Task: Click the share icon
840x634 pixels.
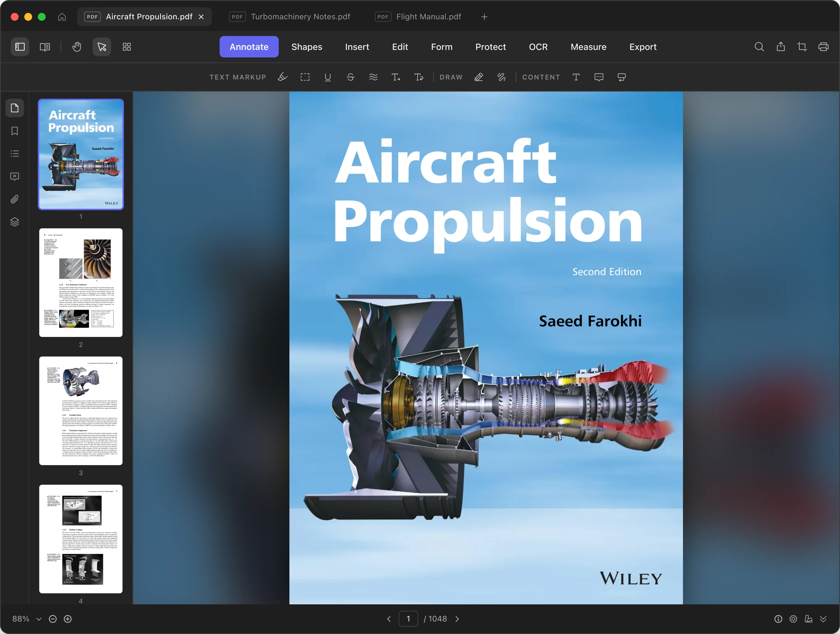Action: pos(781,47)
